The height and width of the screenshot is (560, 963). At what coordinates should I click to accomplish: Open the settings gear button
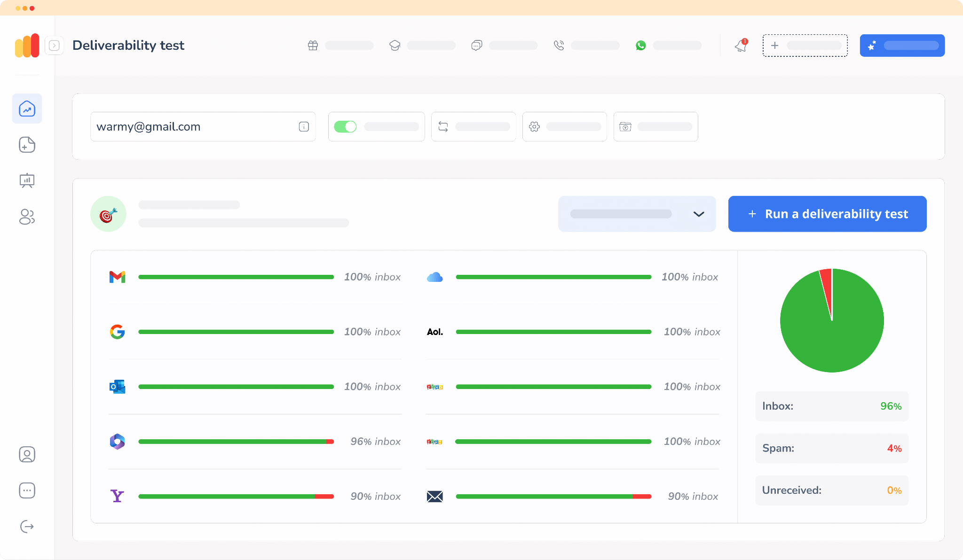pyautogui.click(x=565, y=127)
